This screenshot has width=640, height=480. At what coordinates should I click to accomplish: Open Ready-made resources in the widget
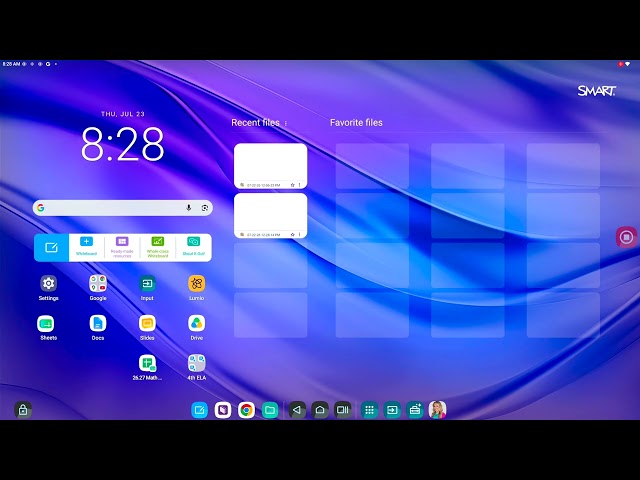tap(122, 247)
